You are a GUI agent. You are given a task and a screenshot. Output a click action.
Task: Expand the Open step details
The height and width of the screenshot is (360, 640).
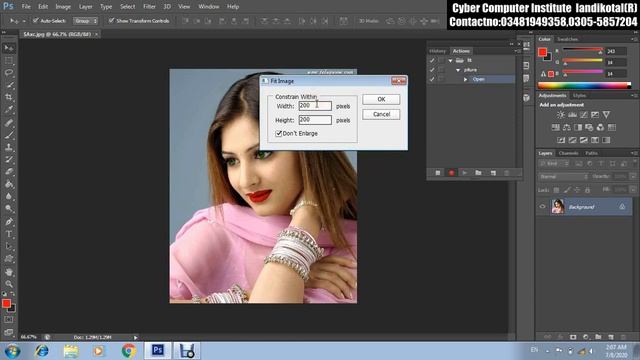coord(465,79)
